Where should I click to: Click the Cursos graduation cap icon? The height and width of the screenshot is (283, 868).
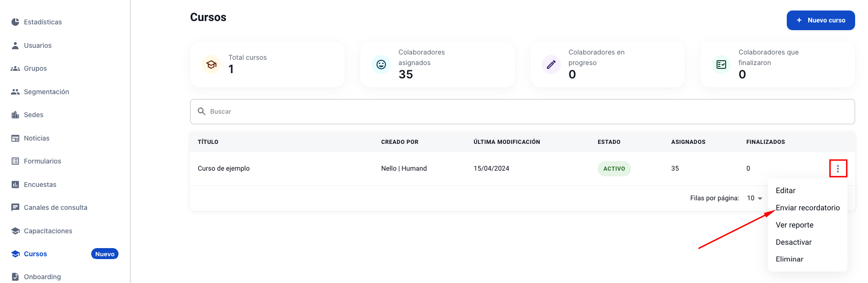point(15,254)
